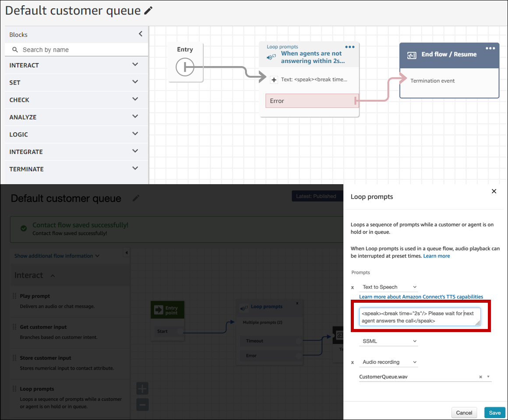Click the green Entry point arrow icon
Image resolution: width=508 pixels, height=420 pixels.
coord(158,309)
